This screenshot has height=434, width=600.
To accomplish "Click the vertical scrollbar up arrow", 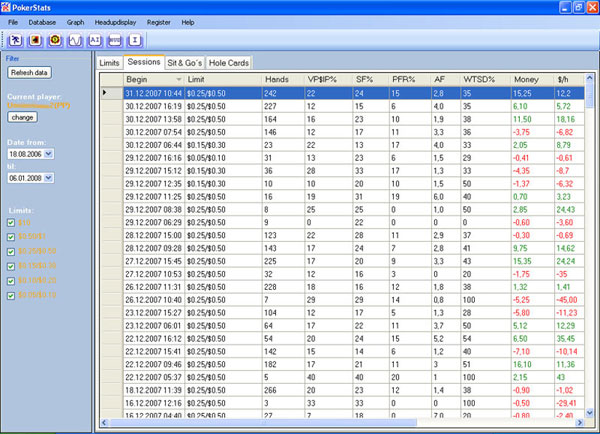I will click(x=589, y=78).
